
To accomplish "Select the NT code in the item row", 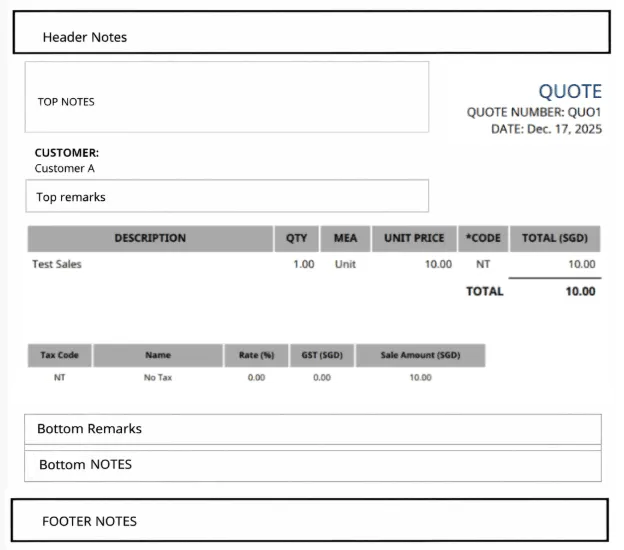I will [x=483, y=265].
